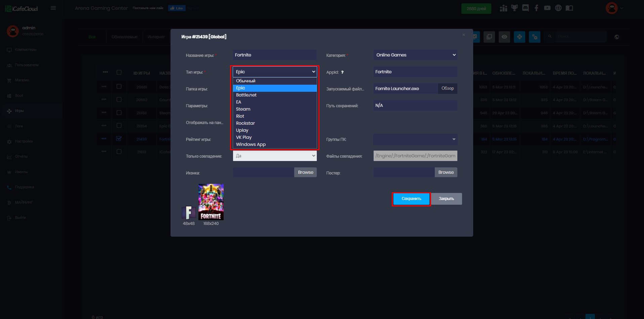Click the copy games toolbar icon
The height and width of the screenshot is (319, 644).
[x=489, y=37]
